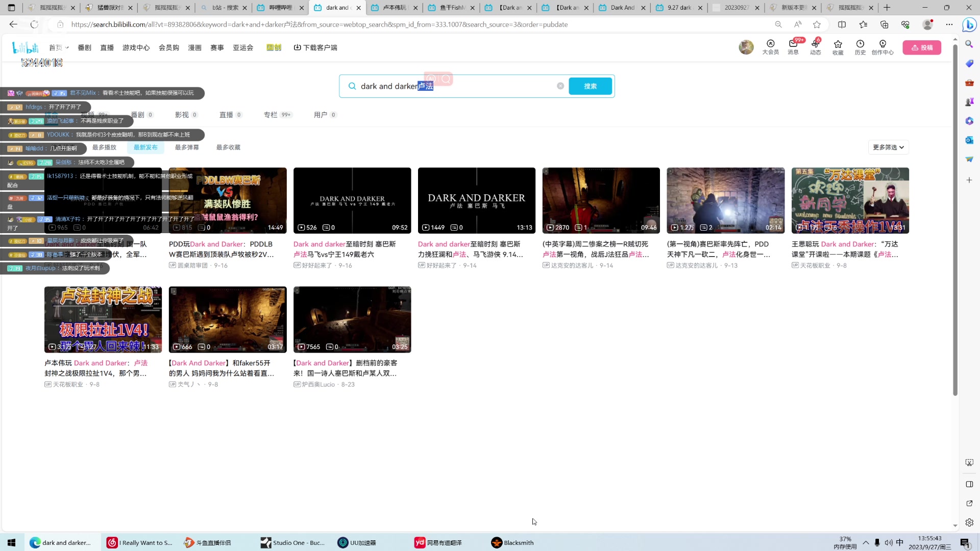Viewport: 980px width, 551px height.
Task: Switch to the 哔哩哔哩 browser tab
Action: coord(281,8)
